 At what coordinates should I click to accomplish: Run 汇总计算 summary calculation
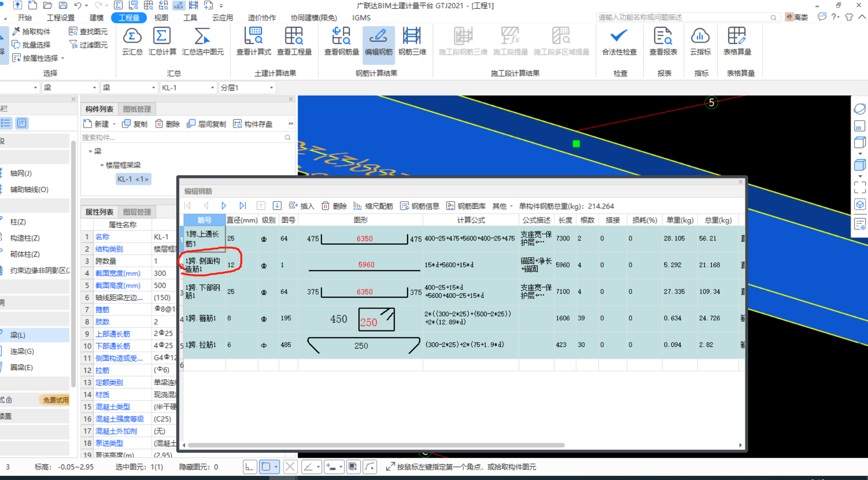(x=162, y=42)
